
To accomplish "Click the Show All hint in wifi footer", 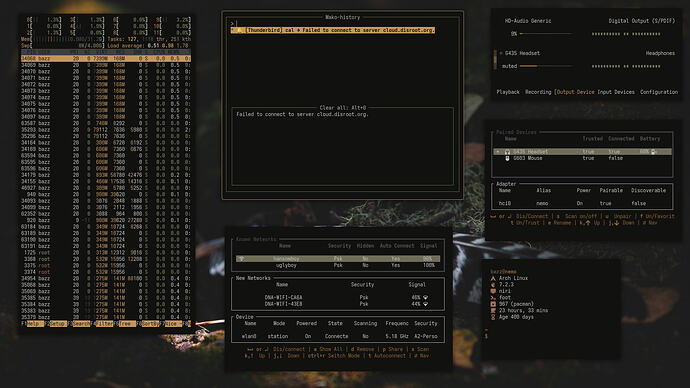I will [331, 349].
